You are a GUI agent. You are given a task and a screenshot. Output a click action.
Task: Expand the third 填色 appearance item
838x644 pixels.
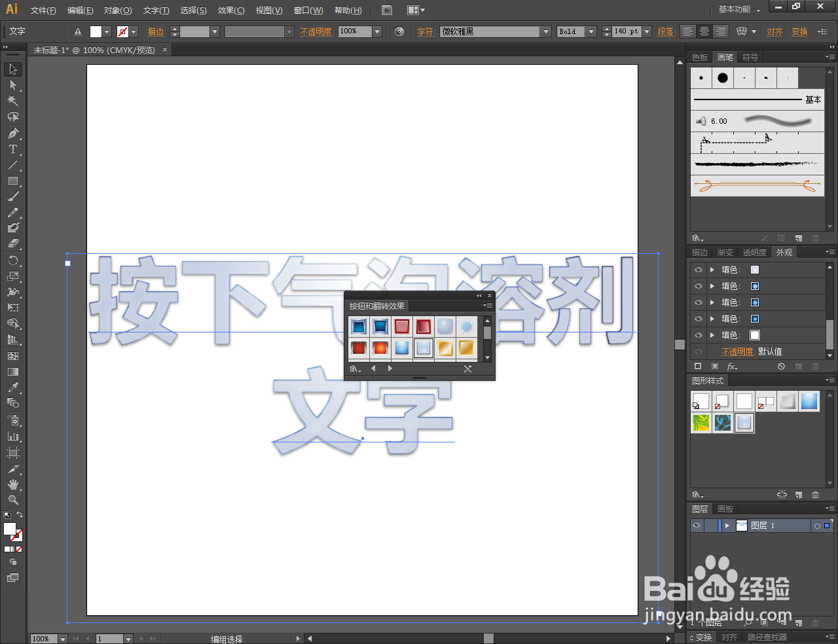tap(712, 302)
